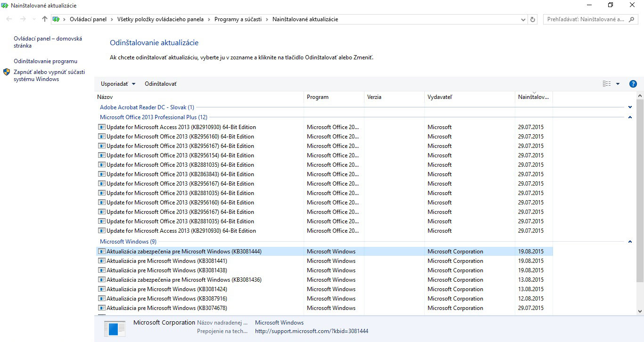The height and width of the screenshot is (342, 644).
Task: Go to Programy a súčasti breadcrumb
Action: (238, 19)
